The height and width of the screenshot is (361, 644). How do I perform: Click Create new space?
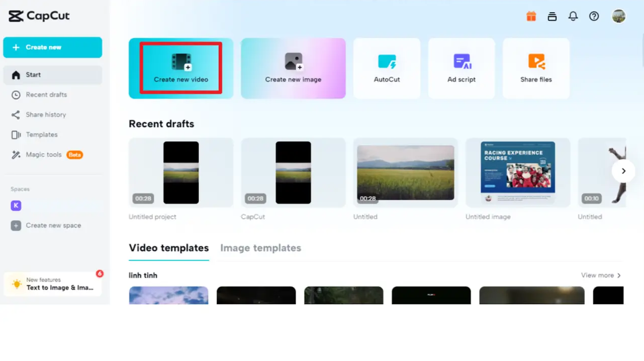[x=53, y=225]
